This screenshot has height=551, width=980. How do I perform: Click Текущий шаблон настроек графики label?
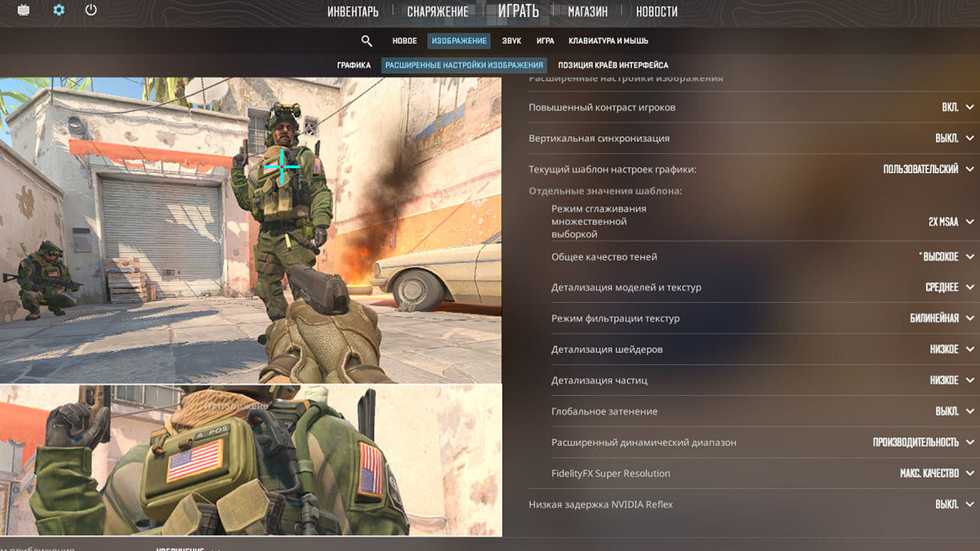(x=612, y=169)
